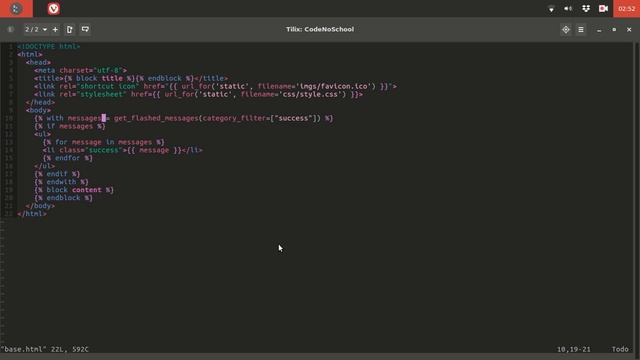
Task: Click the closing '</html>' tag
Action: [x=32, y=214]
